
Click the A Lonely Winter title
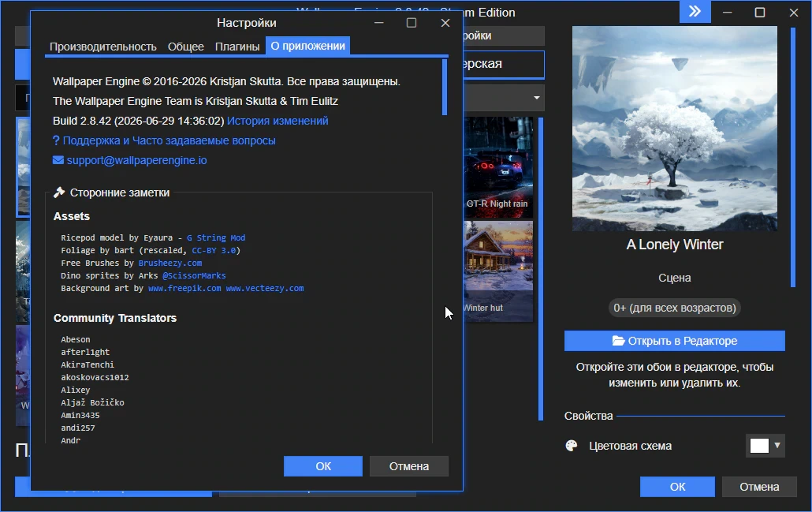point(675,245)
